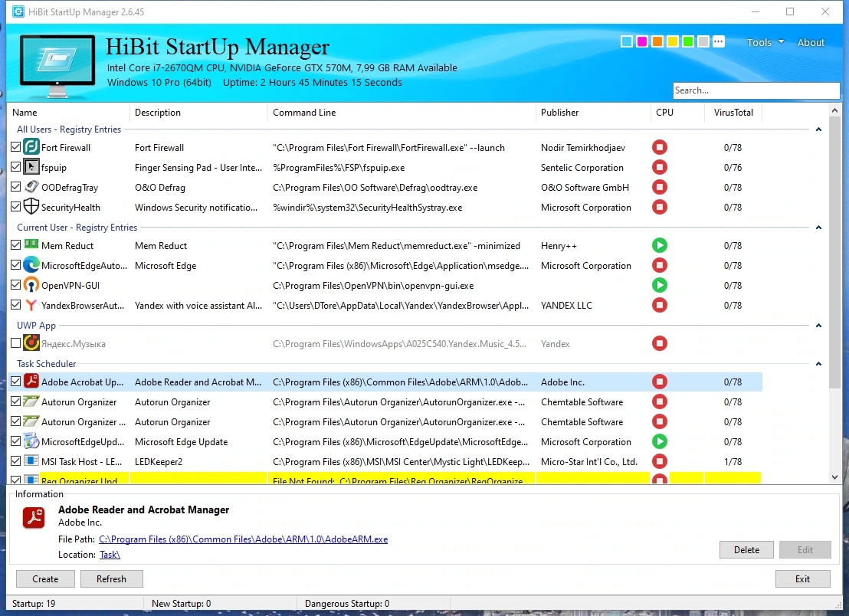Sort by CPU column header
The image size is (849, 616).
click(677, 112)
